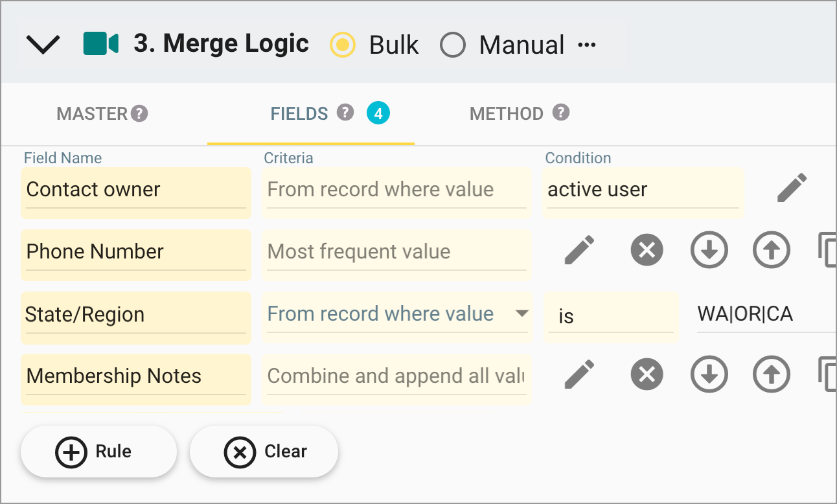This screenshot has width=837, height=504.
Task: Delete the Phone Number rule
Action: tap(647, 249)
